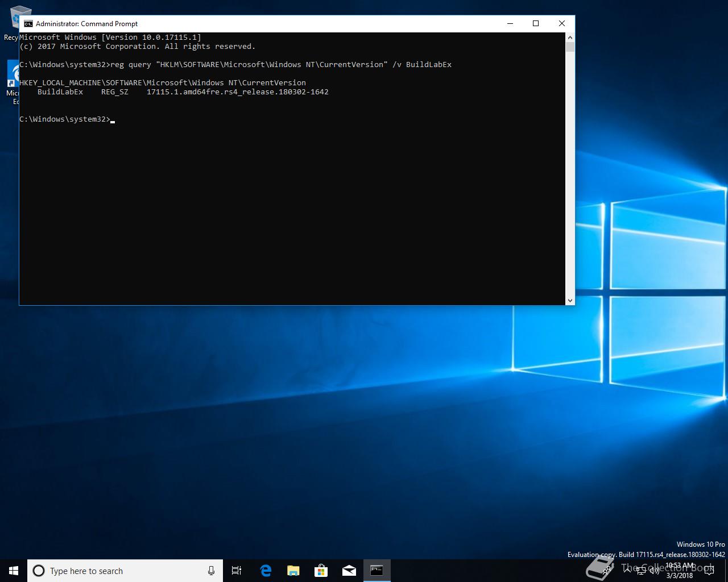Screen dimensions: 728x582
Task: Open the People tray icon
Action: coord(607,571)
